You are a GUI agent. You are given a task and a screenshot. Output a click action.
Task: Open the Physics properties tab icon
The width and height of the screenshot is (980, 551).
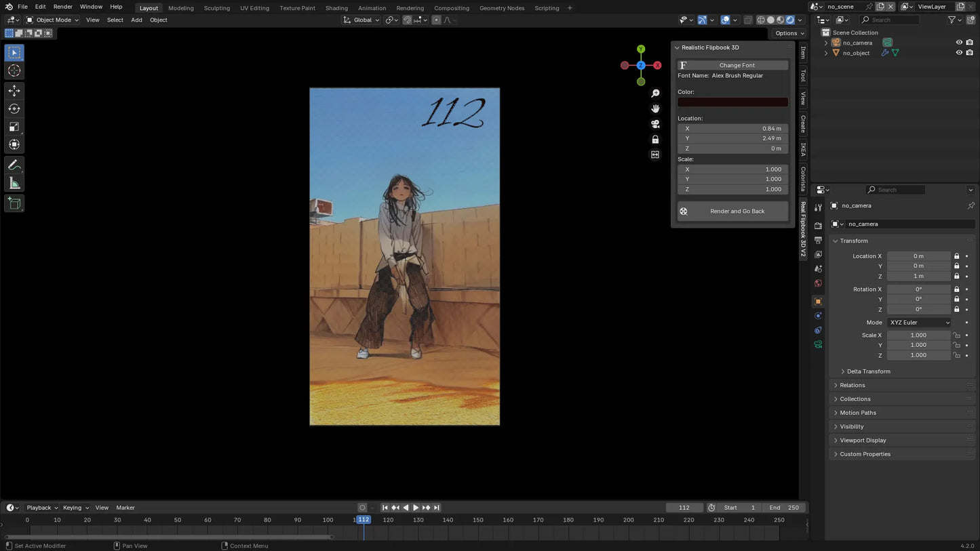coord(818,316)
